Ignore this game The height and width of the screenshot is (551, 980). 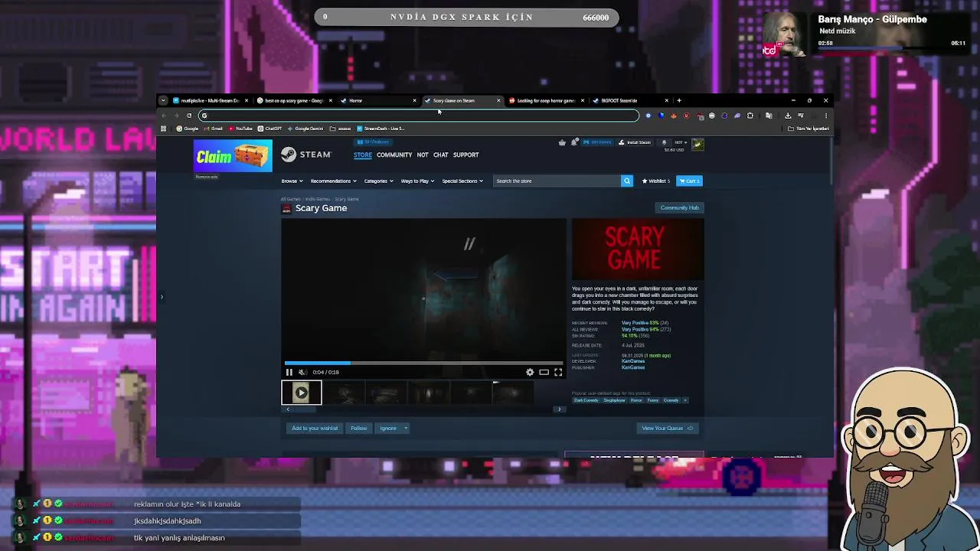click(x=388, y=428)
